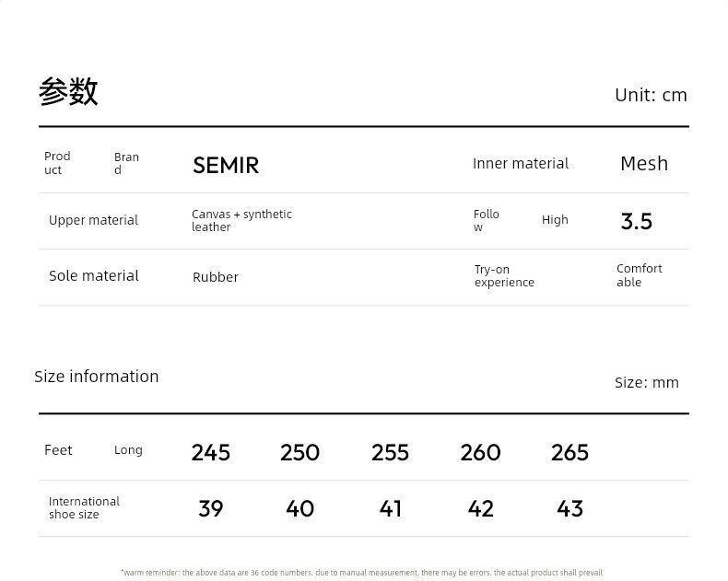Click the "Inner material" label
728x581 pixels.
(x=521, y=163)
